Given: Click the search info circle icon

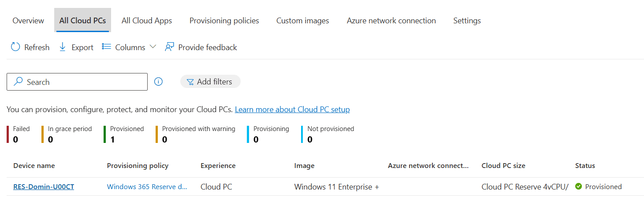Looking at the screenshot, I should point(159,82).
